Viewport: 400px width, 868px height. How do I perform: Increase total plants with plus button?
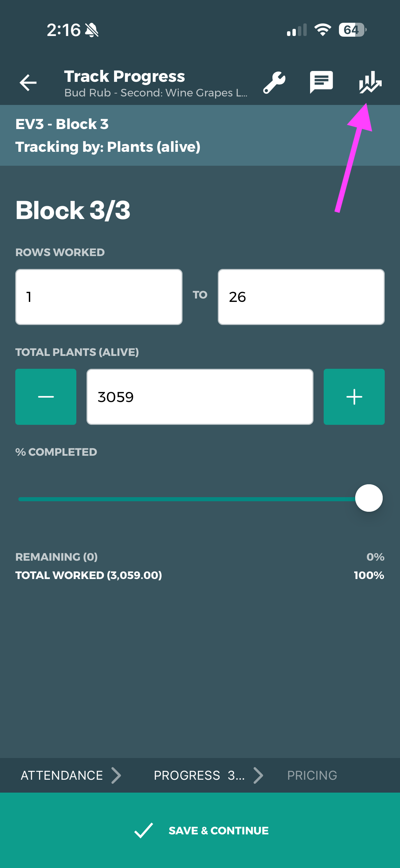pyautogui.click(x=354, y=397)
